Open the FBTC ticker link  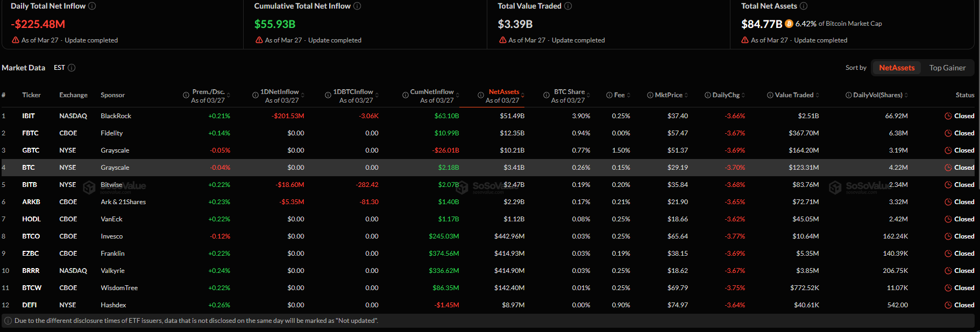pos(30,133)
